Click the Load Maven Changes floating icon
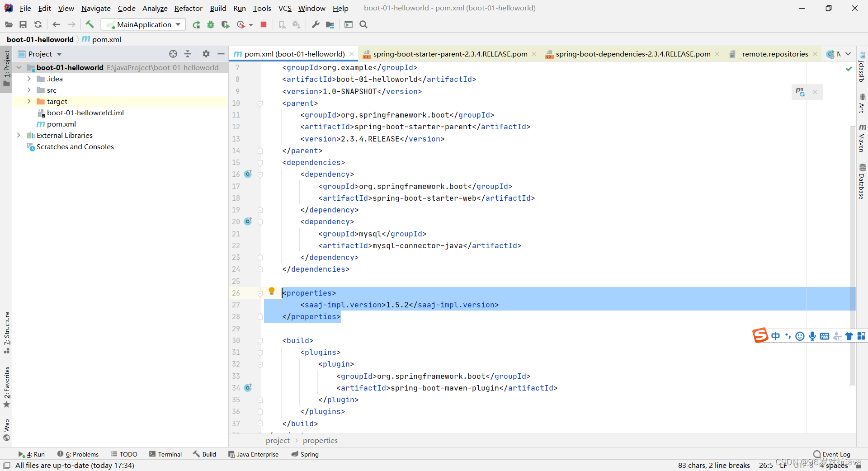The image size is (868, 471). pyautogui.click(x=800, y=92)
